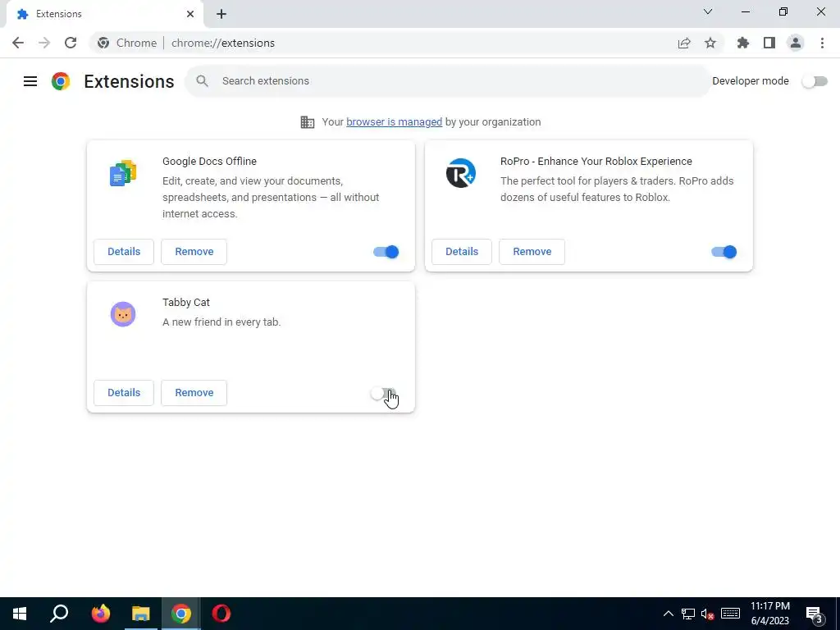Open File Explorer from the taskbar
Viewport: 840px width, 630px height.
coord(140,614)
